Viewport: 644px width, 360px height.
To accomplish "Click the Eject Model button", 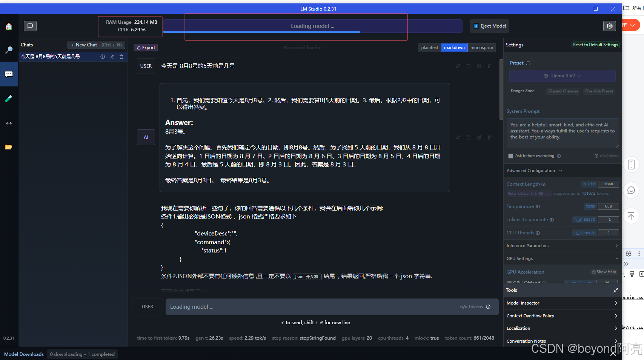I will 490,26.
